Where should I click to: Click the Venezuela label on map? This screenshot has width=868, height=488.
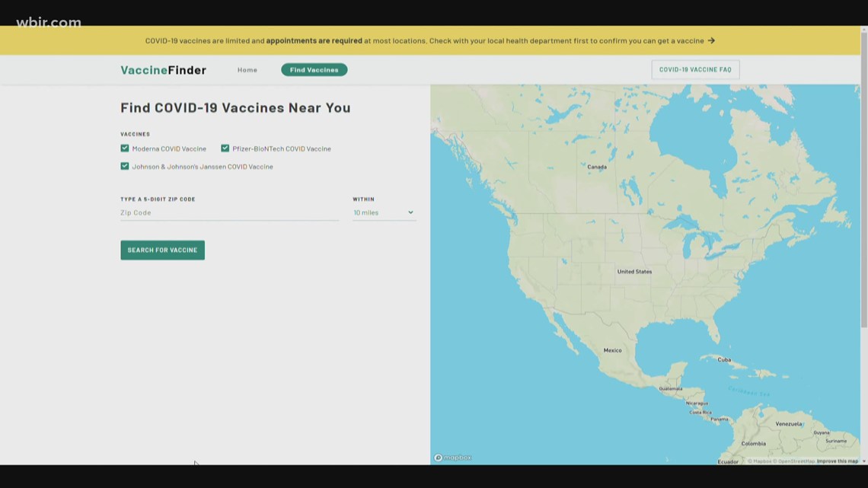[788, 424]
